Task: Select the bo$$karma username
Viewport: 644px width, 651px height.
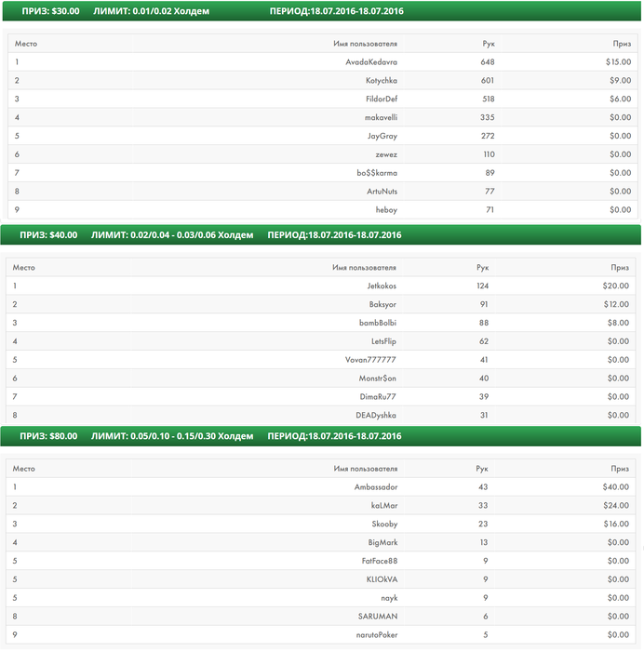Action: [377, 173]
